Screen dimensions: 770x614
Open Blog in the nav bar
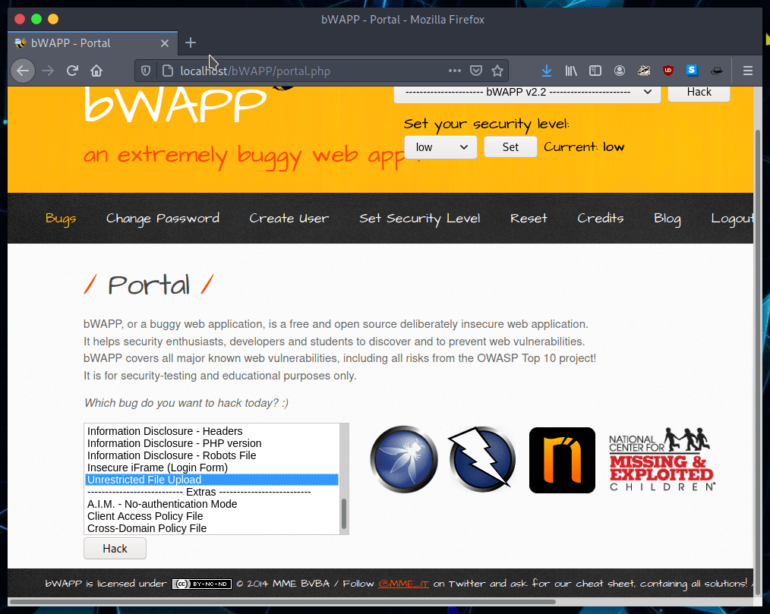point(667,218)
